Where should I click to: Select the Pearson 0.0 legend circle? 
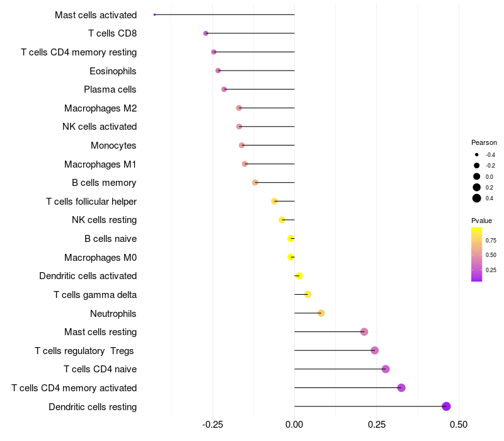click(477, 176)
